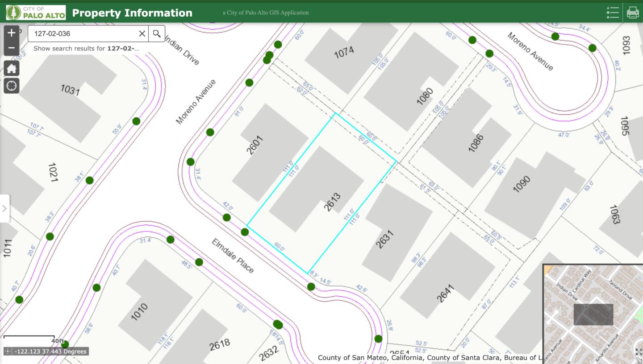This screenshot has height=364, width=643.
Task: Maximize the overview map arrow icon
Action: click(x=639, y=352)
